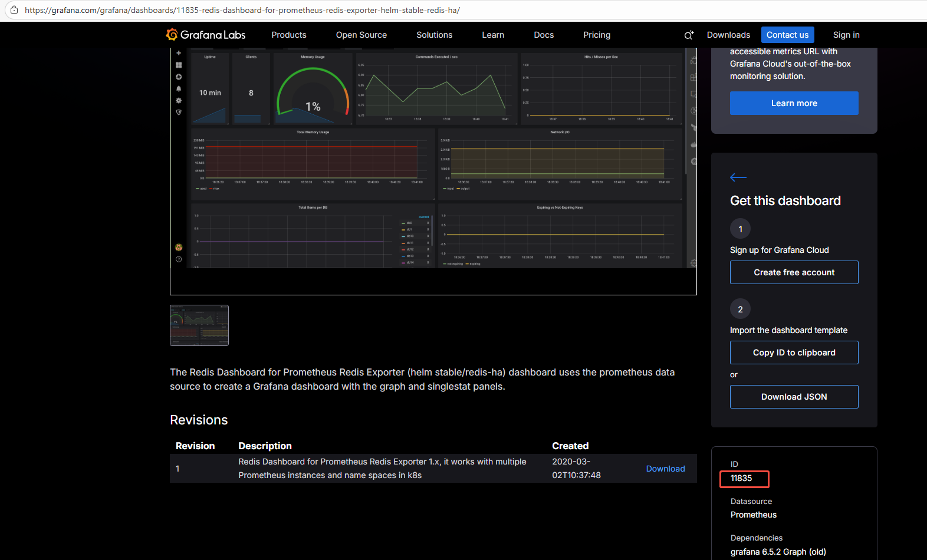
Task: Open the search icon beside Downloads
Action: (x=688, y=35)
